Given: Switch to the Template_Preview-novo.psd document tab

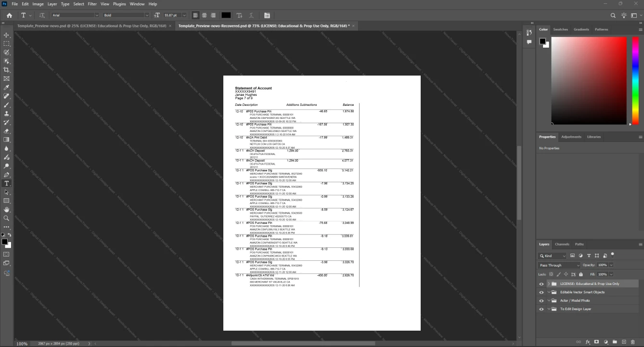Looking at the screenshot, I should [91, 26].
